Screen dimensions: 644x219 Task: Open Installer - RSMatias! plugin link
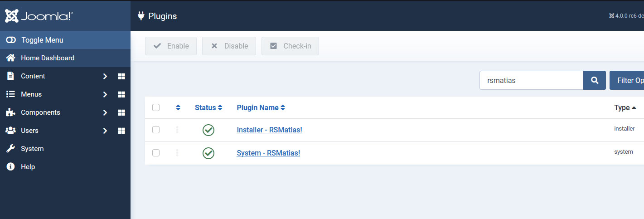tap(269, 130)
